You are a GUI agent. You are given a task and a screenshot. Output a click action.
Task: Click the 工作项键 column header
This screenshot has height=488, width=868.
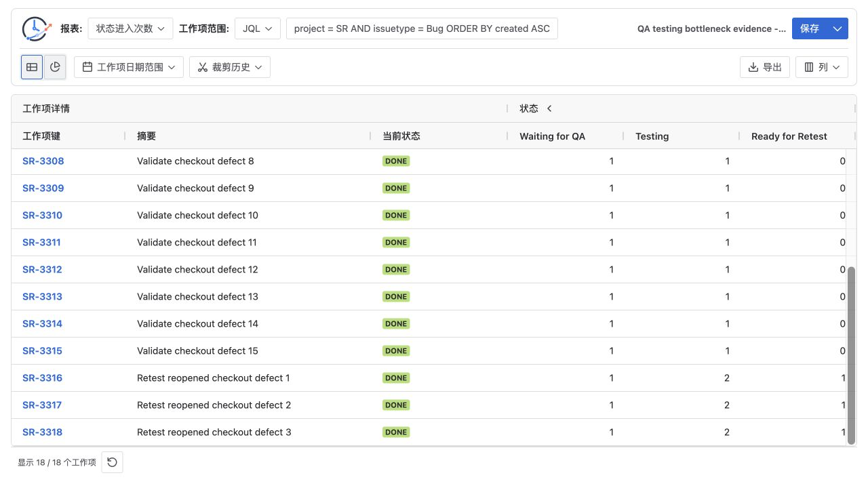[41, 136]
